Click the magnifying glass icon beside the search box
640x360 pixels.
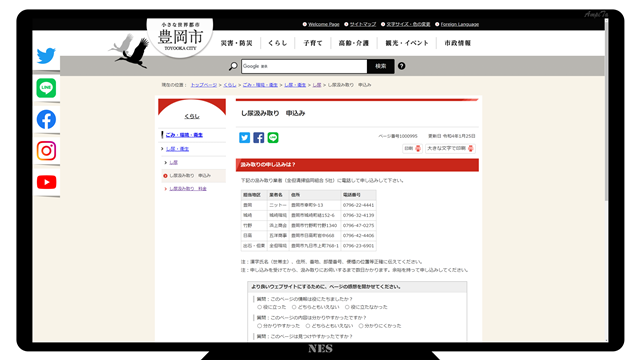233,66
